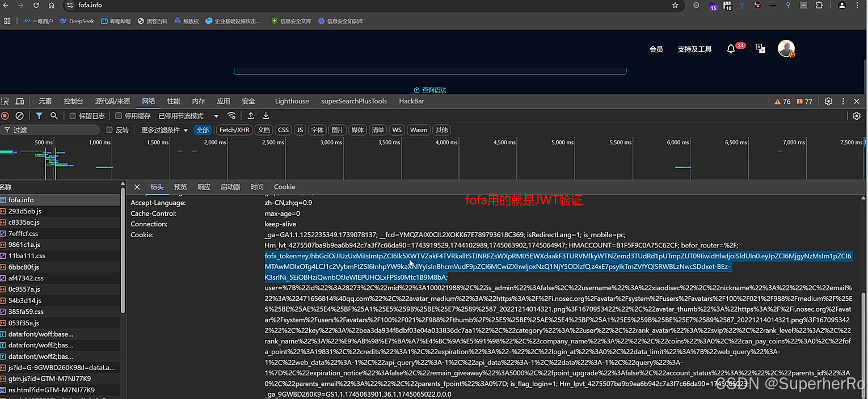Image resolution: width=868 pixels, height=399 pixels.
Task: Bookmark this page with star icon
Action: click(x=675, y=5)
